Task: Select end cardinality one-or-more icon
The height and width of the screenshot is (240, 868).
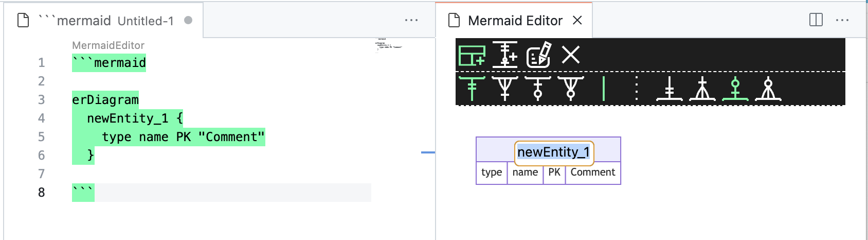Action: tap(702, 88)
